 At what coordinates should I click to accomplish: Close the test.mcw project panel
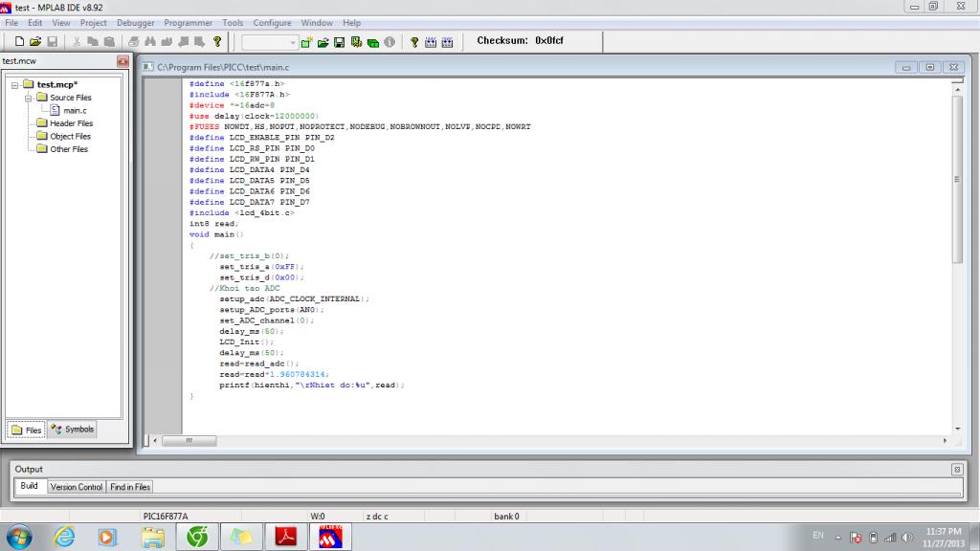pos(122,61)
